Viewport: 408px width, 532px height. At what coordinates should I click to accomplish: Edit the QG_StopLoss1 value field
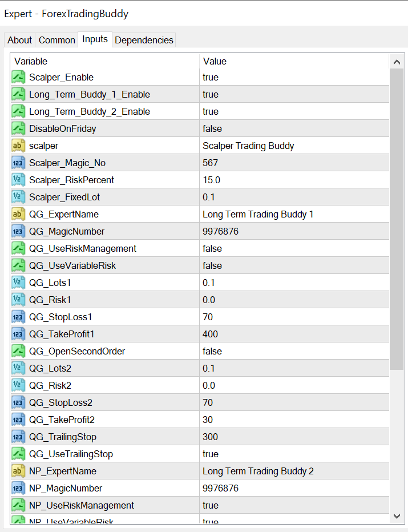click(x=208, y=317)
